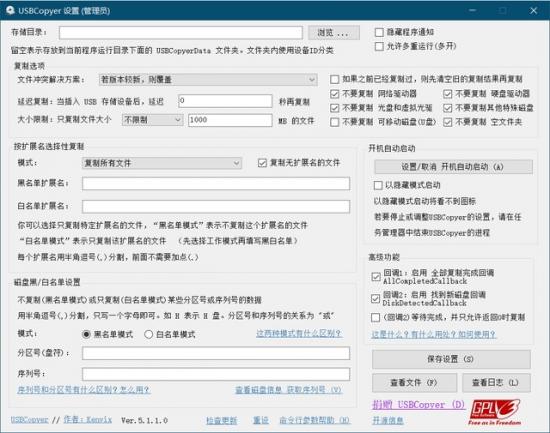Image resolution: width=550 pixels, height=433 pixels.
Task: Focus the 白名单扩展名 input field
Action: 216,206
